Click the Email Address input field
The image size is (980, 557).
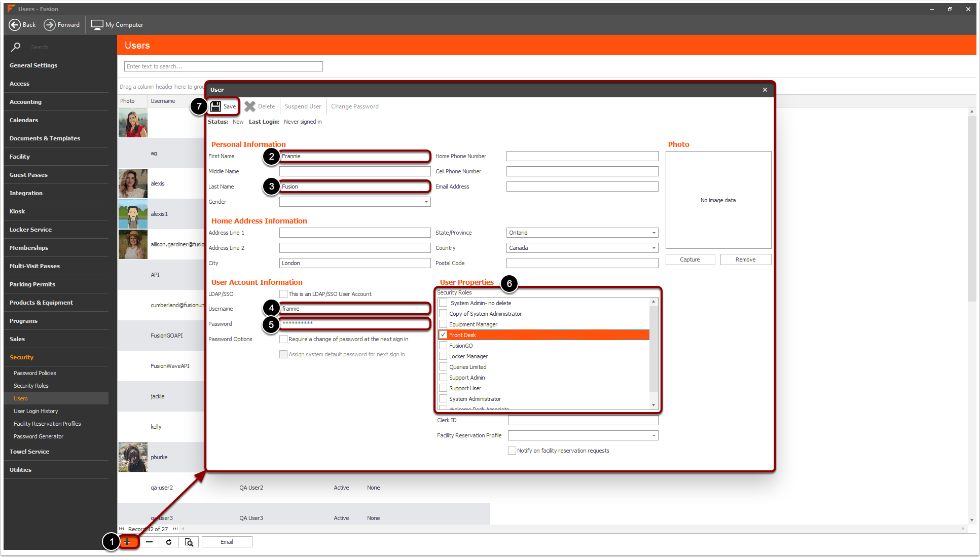pos(582,187)
